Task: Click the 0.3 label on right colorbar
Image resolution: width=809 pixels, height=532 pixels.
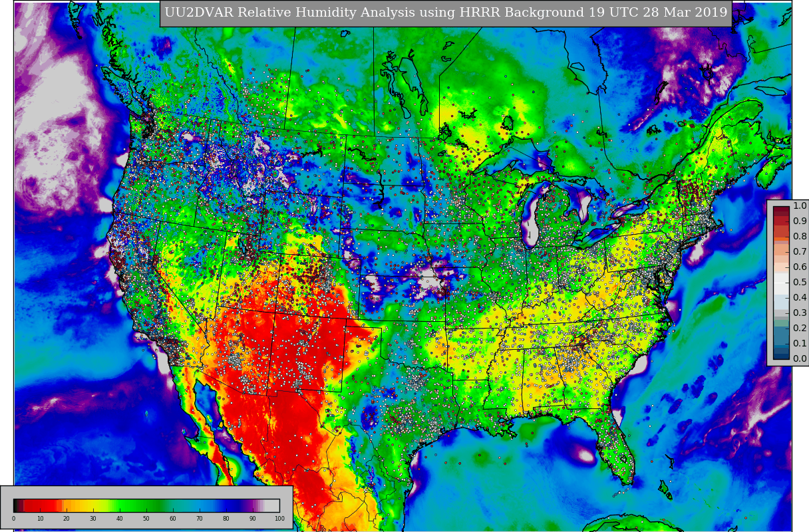Action: click(800, 313)
